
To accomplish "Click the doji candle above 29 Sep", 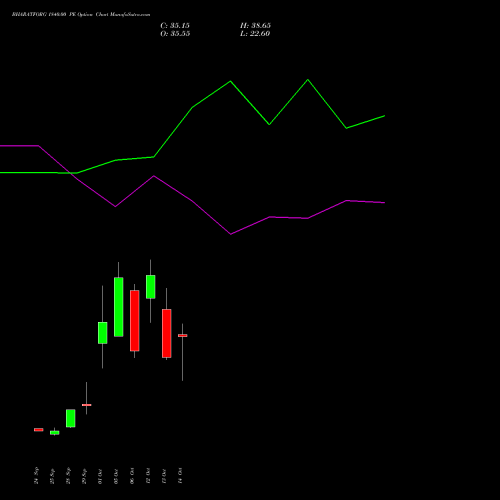I will 87,405.
